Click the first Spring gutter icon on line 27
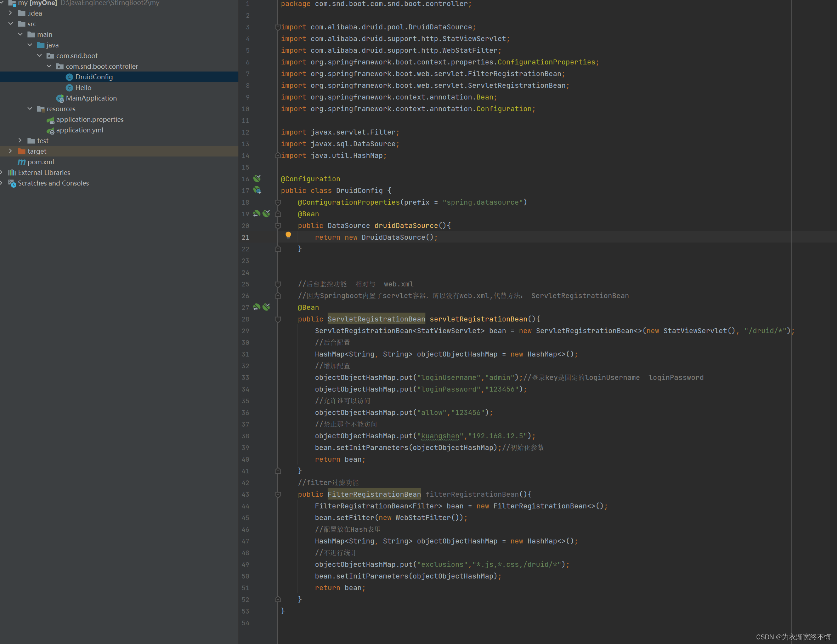The image size is (837, 644). [257, 307]
